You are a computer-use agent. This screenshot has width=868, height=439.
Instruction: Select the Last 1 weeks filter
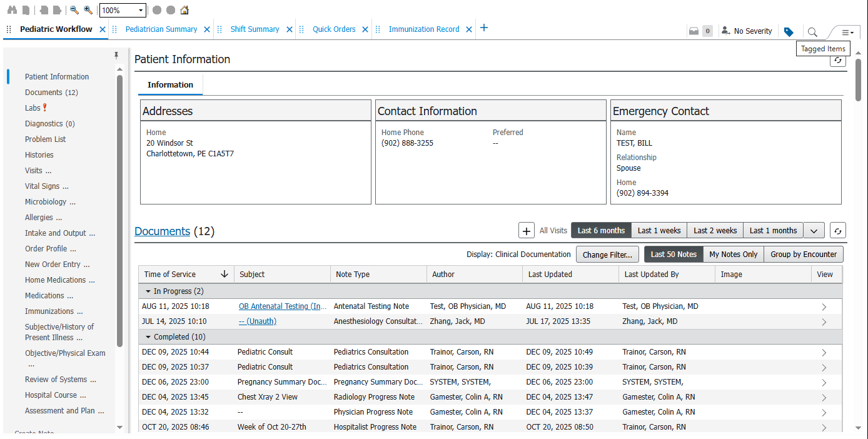(659, 231)
